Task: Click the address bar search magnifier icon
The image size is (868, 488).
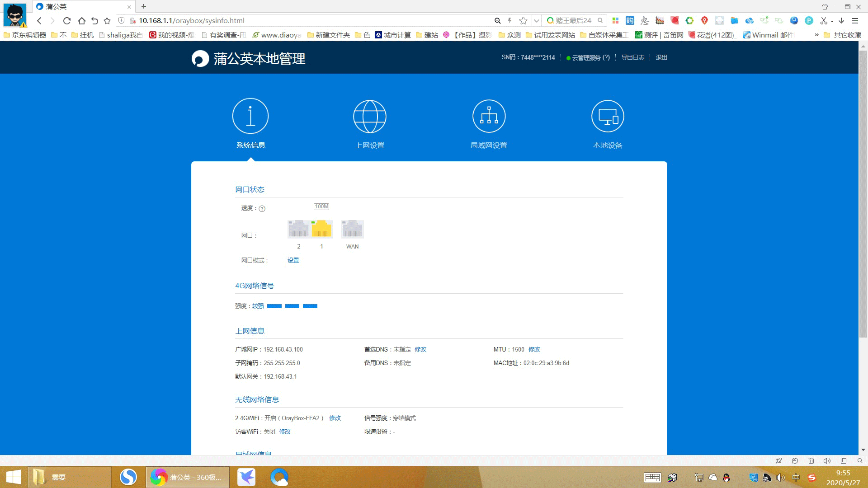Action: click(x=497, y=21)
